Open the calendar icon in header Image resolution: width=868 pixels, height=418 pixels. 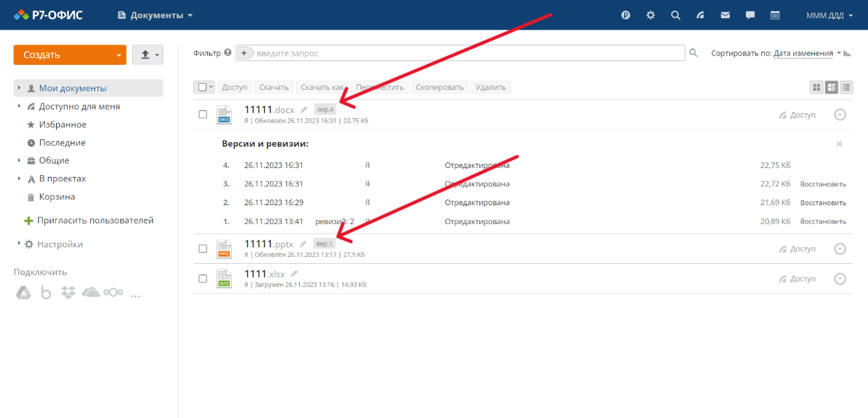(x=775, y=15)
